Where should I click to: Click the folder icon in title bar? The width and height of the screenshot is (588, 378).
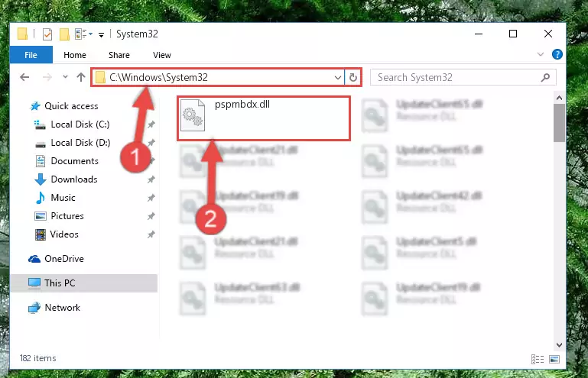tap(22, 34)
